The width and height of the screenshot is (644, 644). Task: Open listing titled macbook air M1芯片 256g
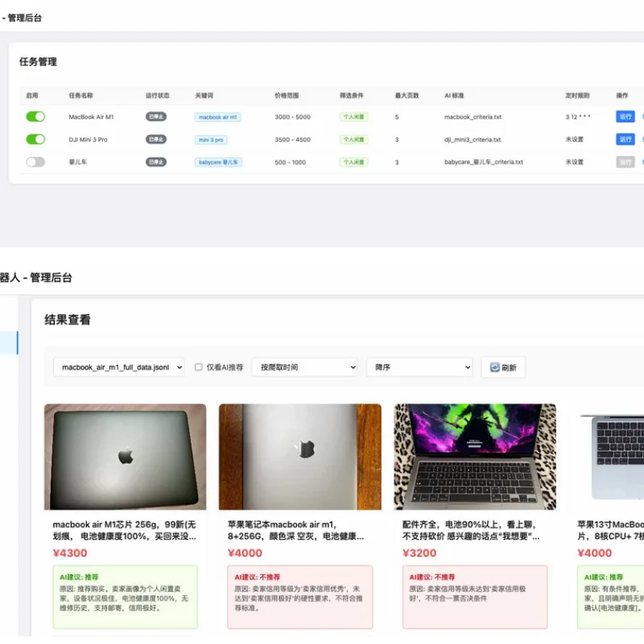tap(125, 530)
